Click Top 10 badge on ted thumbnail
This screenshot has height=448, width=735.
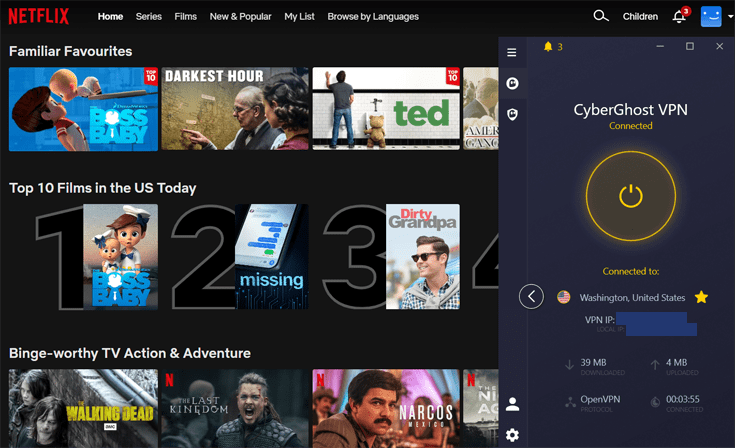click(x=452, y=76)
